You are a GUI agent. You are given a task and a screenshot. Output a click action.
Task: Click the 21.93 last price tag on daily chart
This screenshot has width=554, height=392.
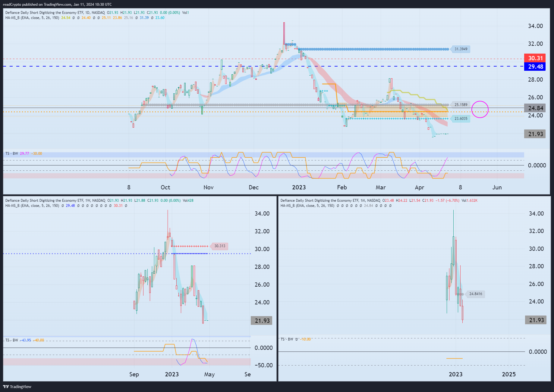pyautogui.click(x=535, y=134)
